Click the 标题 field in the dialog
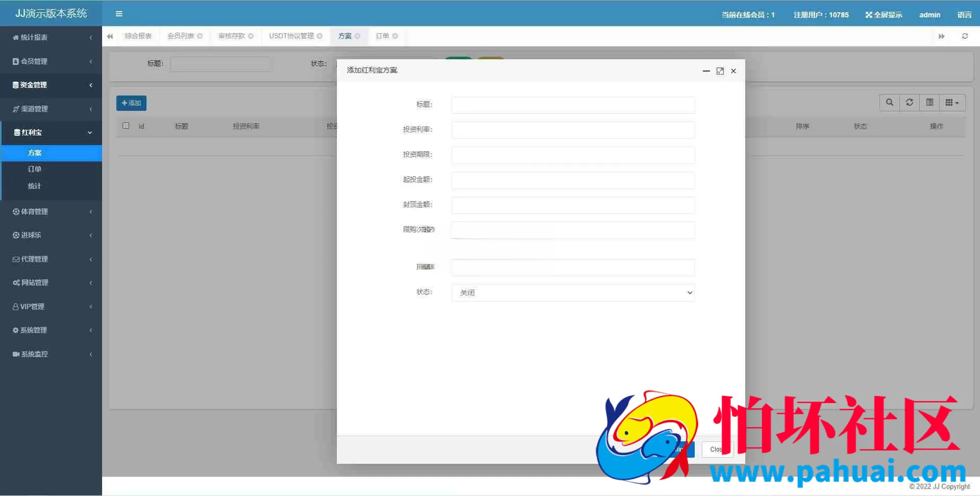Image resolution: width=980 pixels, height=496 pixels. [573, 105]
